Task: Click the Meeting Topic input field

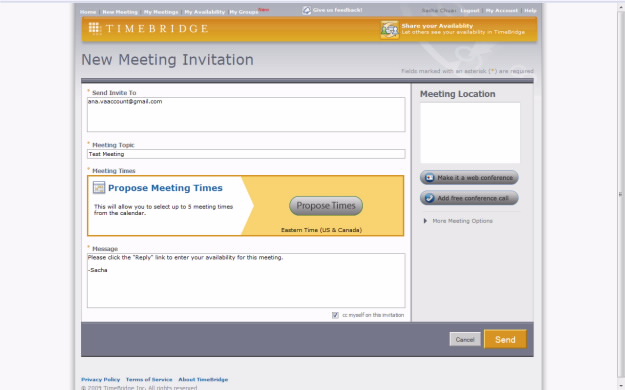Action: click(x=246, y=154)
